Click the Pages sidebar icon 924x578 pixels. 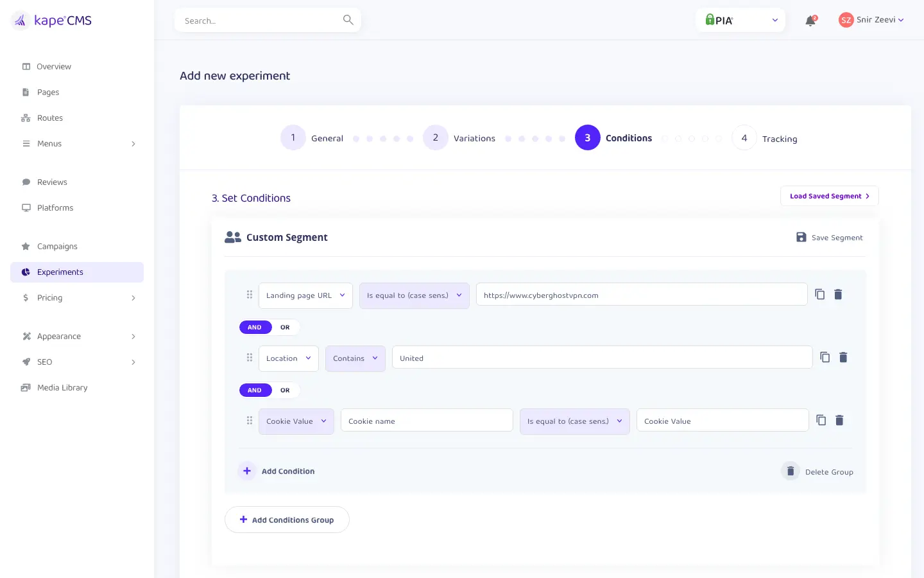26,92
